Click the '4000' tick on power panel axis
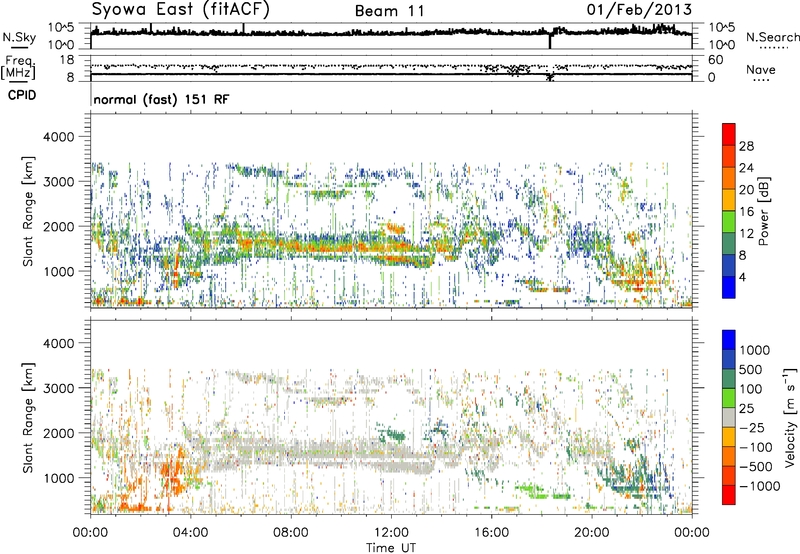The width and height of the screenshot is (800, 554). tap(58, 137)
